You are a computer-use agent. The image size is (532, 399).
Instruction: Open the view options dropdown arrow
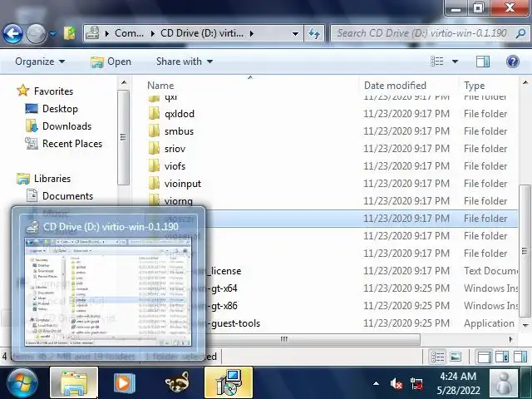click(x=455, y=62)
